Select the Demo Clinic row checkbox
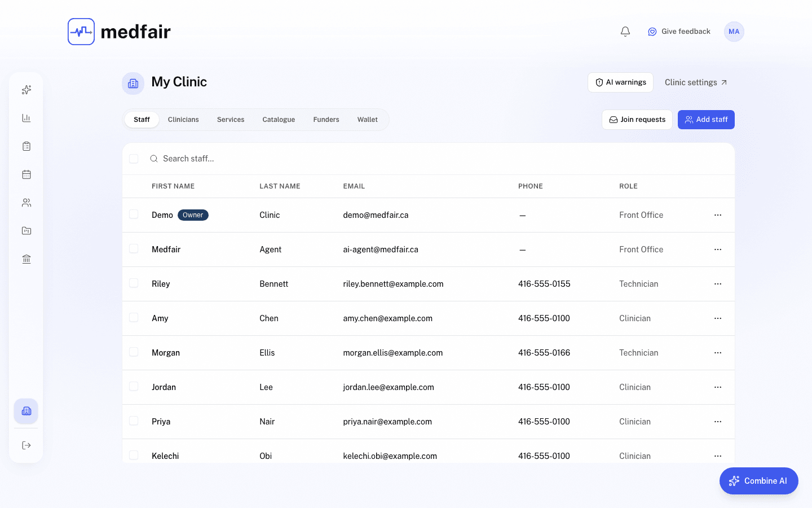The height and width of the screenshot is (508, 812). coord(134,214)
